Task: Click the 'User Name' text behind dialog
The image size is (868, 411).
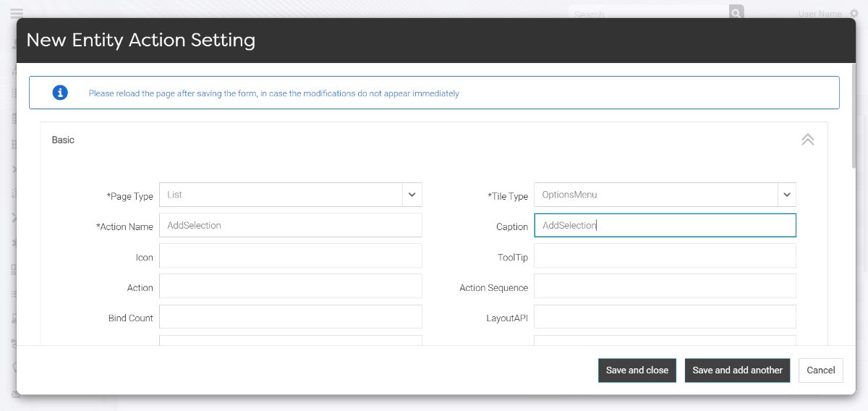Action: (820, 14)
